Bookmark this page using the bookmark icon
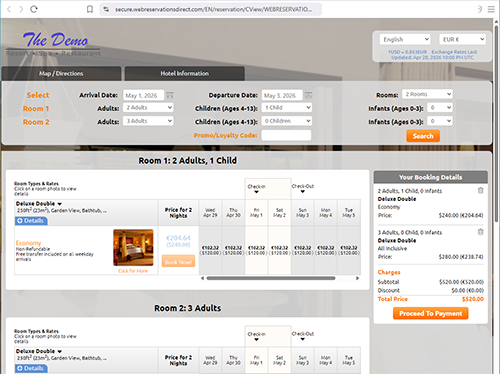Viewport: 500px width, 374px height. (x=90, y=9)
